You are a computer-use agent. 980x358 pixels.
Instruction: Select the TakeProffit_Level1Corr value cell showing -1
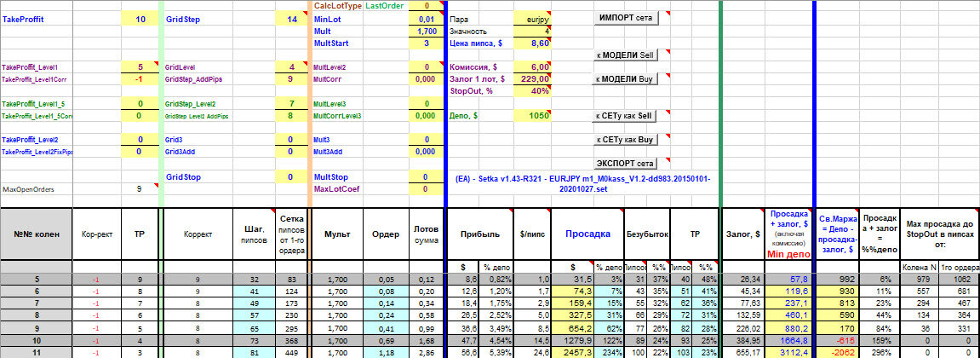click(140, 79)
